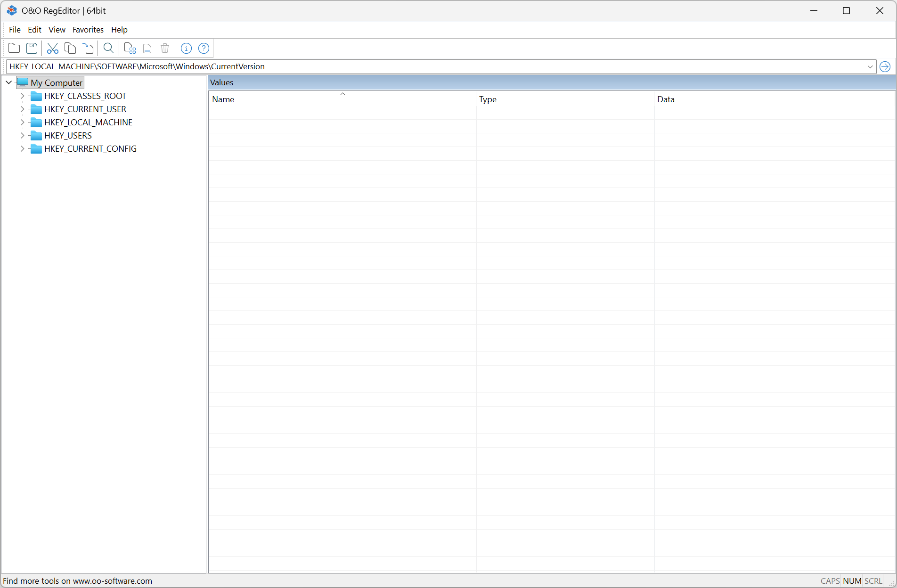Click the CAPS status bar indicator
The width and height of the screenshot is (897, 588).
tap(830, 581)
